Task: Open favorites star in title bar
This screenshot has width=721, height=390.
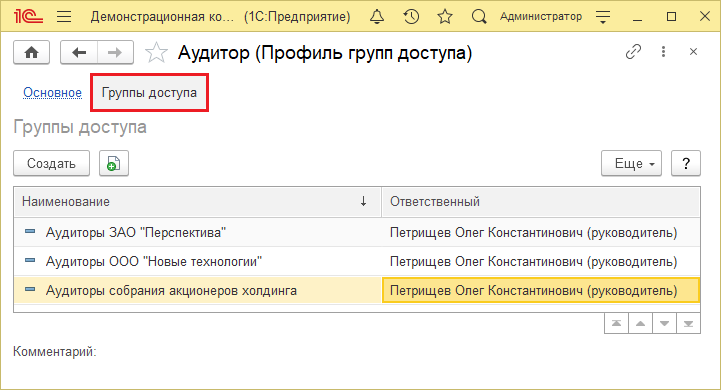Action: (445, 17)
